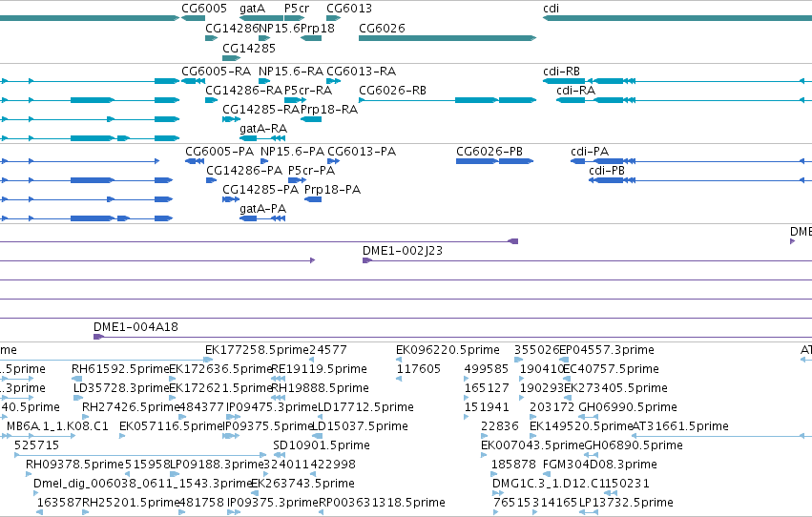
Task: Select feature Dmel_dig_006038_0611_1543.3prime
Action: (x=142, y=484)
